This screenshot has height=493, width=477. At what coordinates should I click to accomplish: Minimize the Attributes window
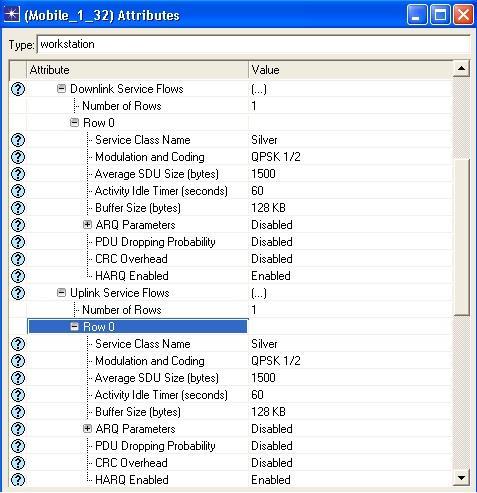click(x=417, y=15)
